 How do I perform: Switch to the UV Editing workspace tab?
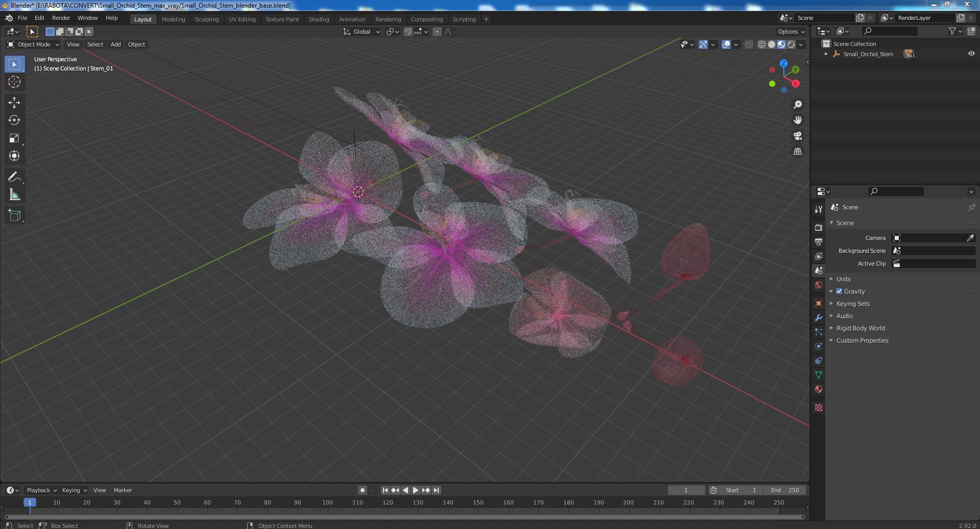[x=242, y=19]
